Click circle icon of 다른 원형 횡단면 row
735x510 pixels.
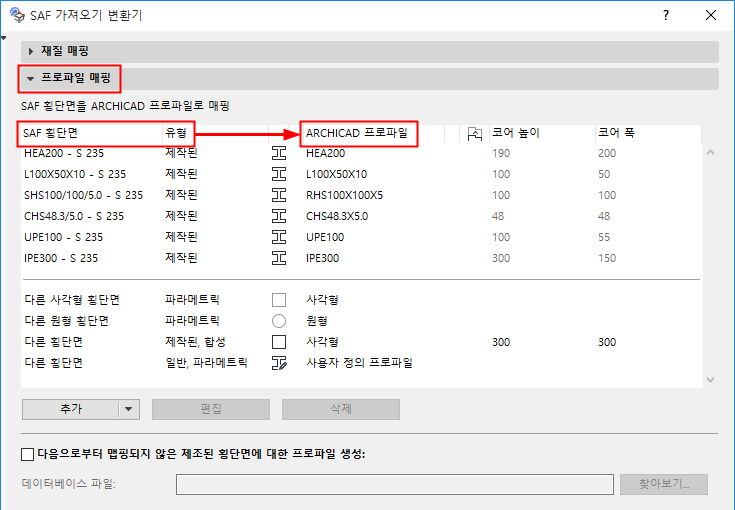tap(279, 321)
